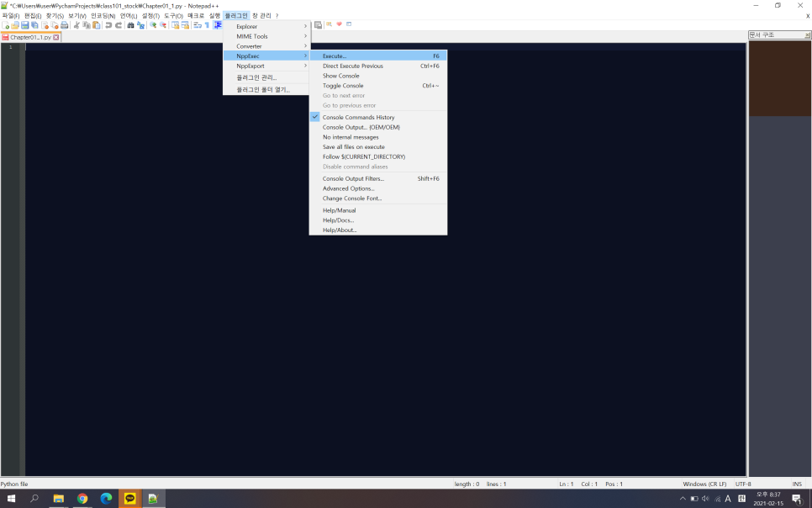This screenshot has width=812, height=508.
Task: Enable No internal messages option
Action: (378, 137)
